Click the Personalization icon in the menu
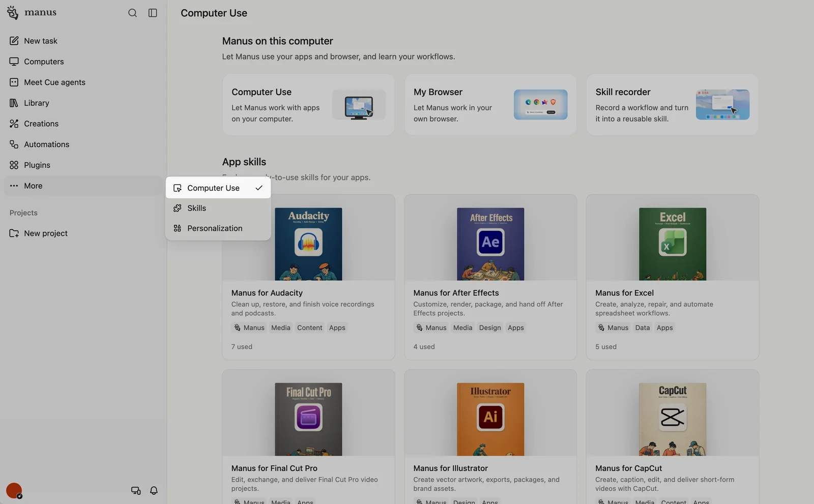The image size is (814, 504). [177, 228]
